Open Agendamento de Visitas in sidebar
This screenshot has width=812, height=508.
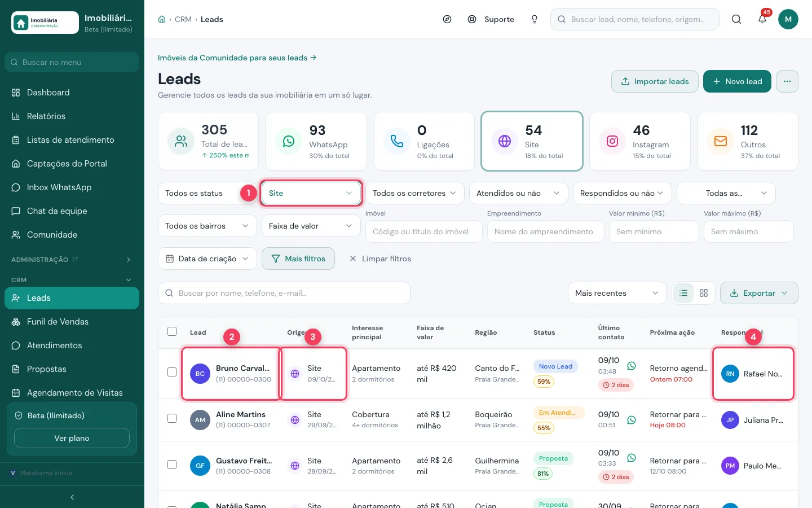(72, 393)
